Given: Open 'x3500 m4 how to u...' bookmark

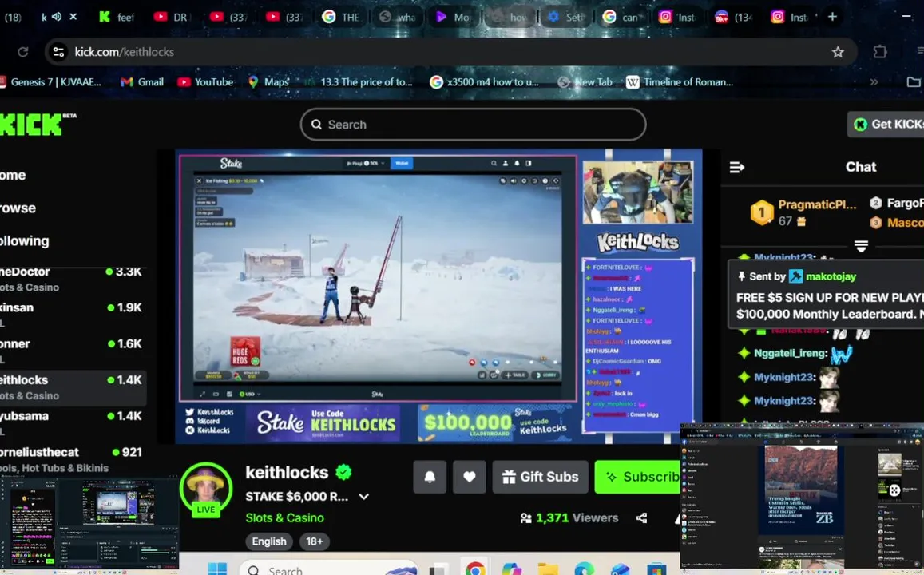Looking at the screenshot, I should (x=485, y=82).
